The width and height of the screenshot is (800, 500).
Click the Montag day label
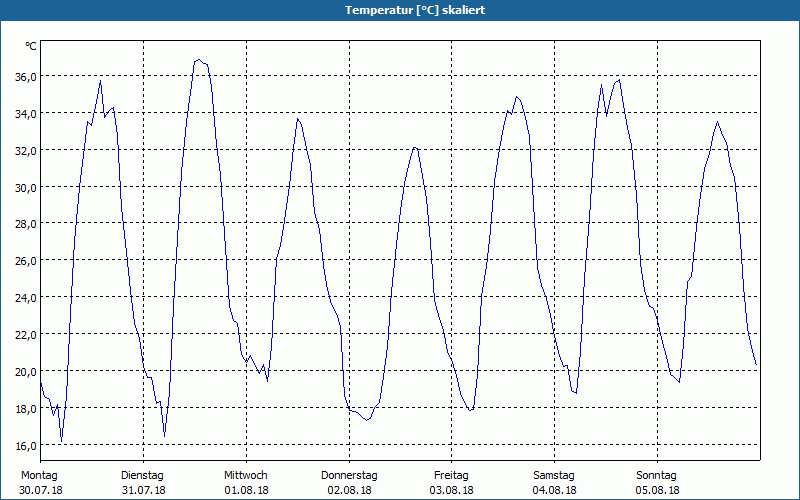coord(39,476)
